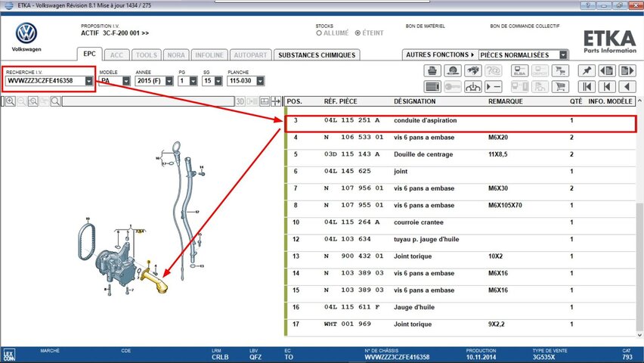Image resolution: width=644 pixels, height=363 pixels.
Task: Go to next page using right page icon
Action: (x=627, y=70)
